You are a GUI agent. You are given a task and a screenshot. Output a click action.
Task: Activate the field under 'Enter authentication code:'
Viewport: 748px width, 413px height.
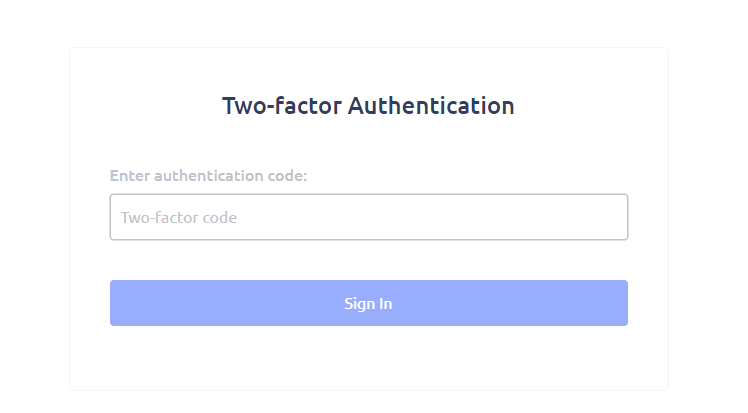tap(369, 217)
